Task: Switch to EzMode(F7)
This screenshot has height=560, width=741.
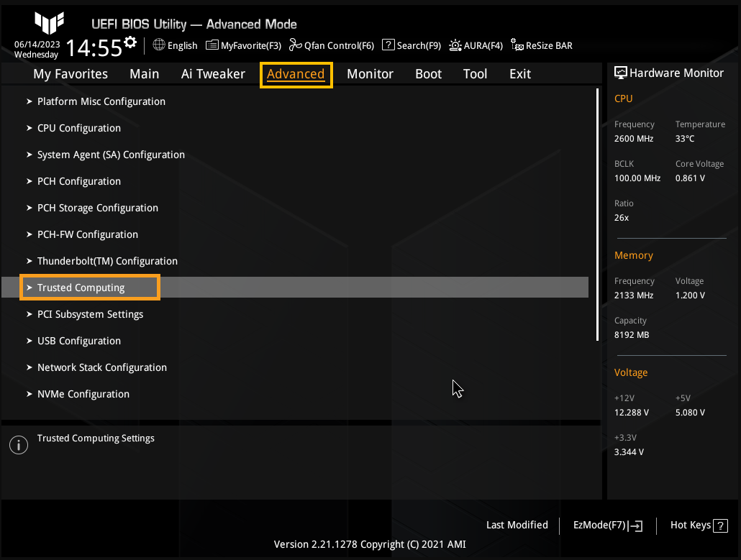Action: pyautogui.click(x=608, y=525)
